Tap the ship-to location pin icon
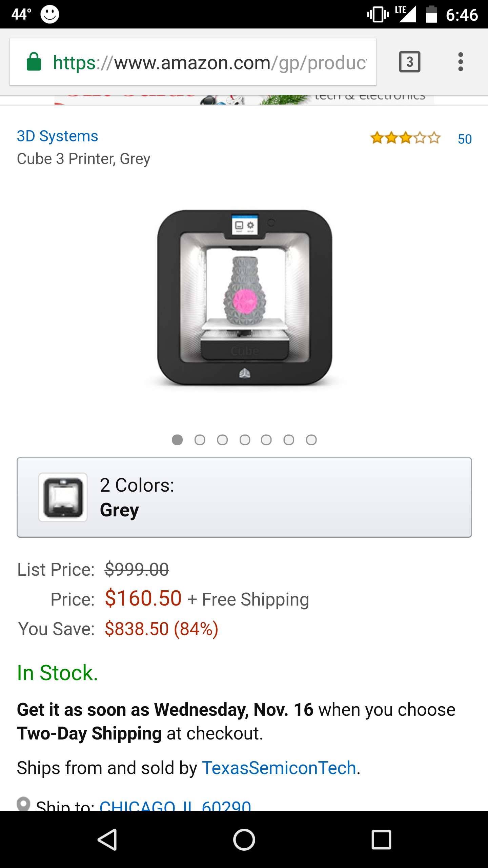 click(23, 804)
